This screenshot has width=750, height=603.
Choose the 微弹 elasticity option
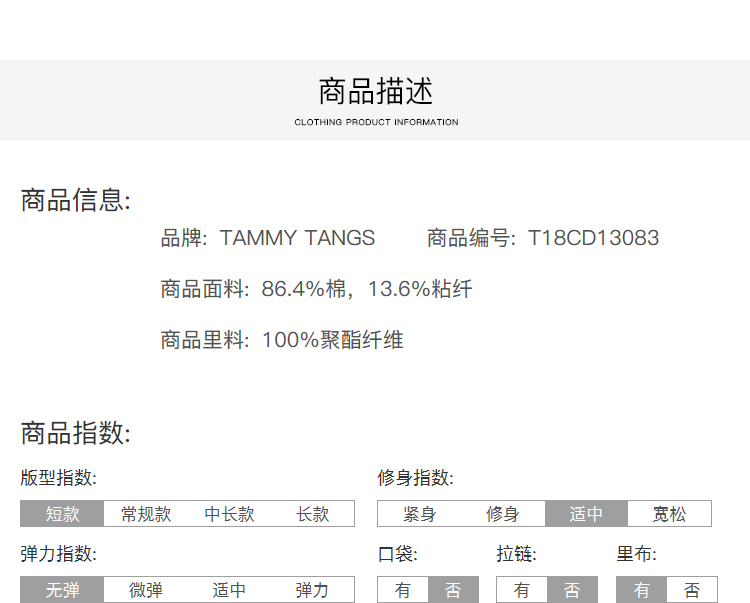click(146, 590)
